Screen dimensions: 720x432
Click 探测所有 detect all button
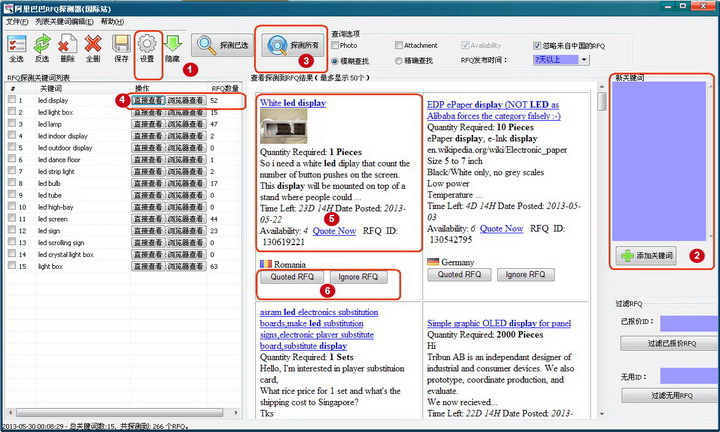(292, 45)
